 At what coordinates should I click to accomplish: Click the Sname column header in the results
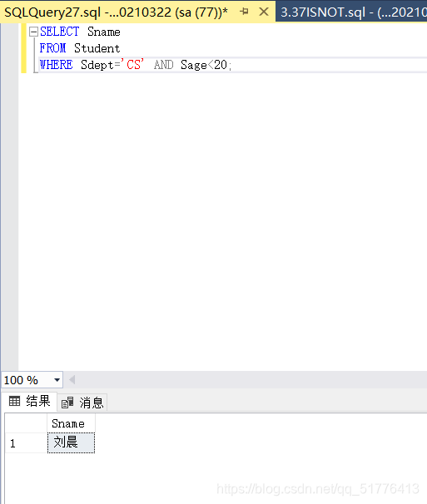click(71, 423)
